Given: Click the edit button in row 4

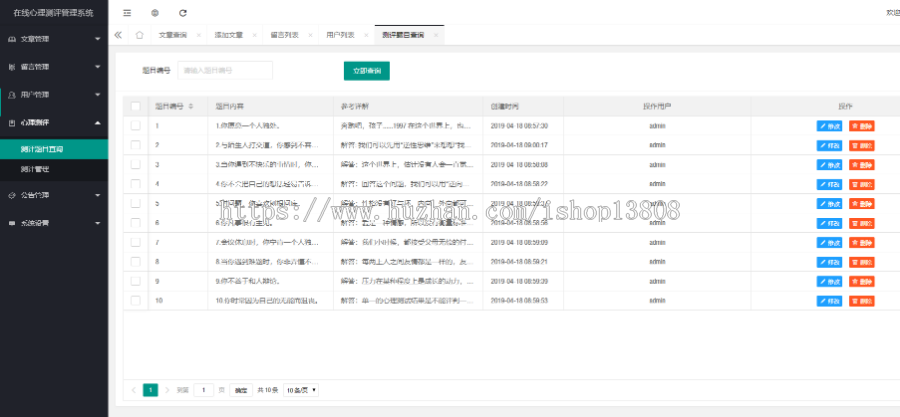Looking at the screenshot, I should pos(829,184).
